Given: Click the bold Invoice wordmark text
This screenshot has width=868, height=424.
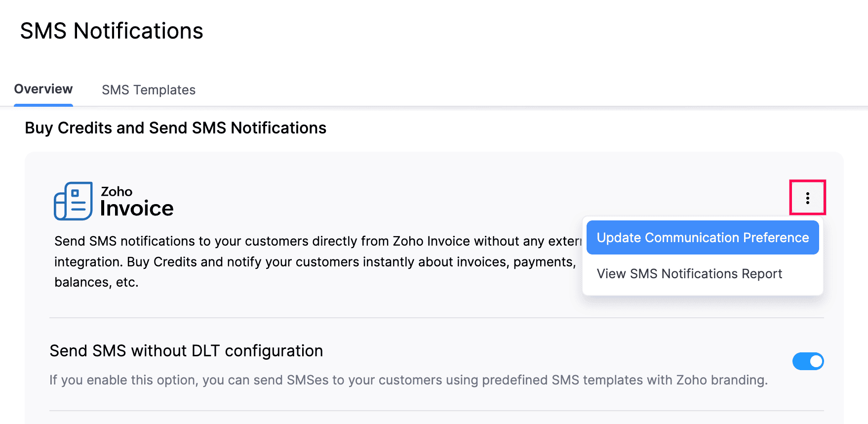Looking at the screenshot, I should click(x=137, y=209).
